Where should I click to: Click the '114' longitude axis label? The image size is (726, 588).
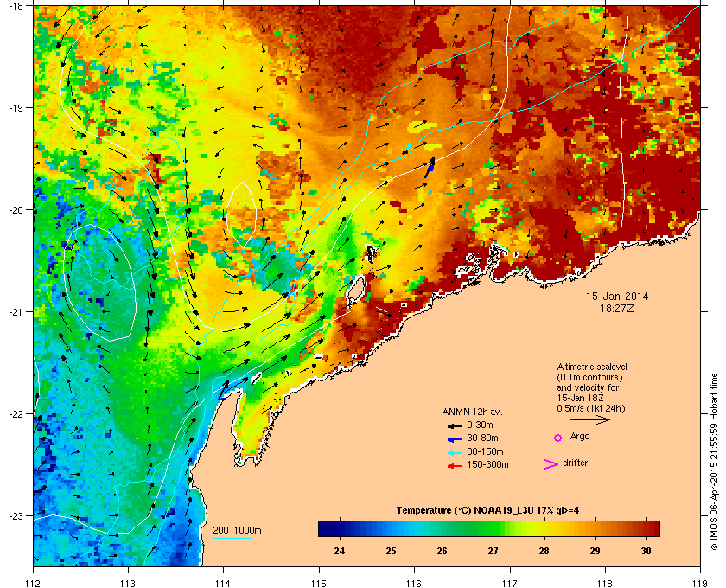223,583
